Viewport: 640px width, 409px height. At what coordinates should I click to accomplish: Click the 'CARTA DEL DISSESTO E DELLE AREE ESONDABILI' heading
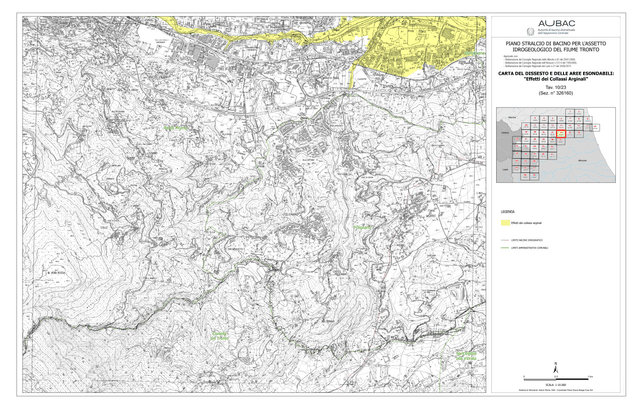(x=556, y=73)
